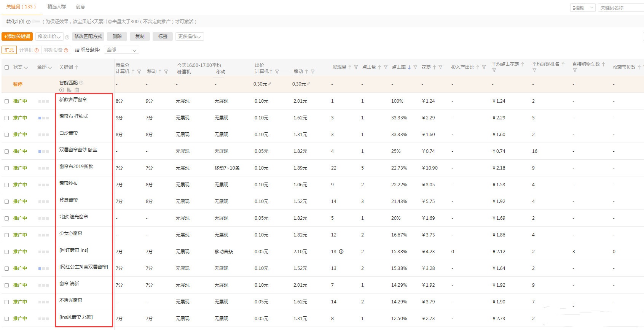The width and height of the screenshot is (644, 330).
Task: Click the 推广中 status of 不透光窗帘
Action: (x=20, y=302)
